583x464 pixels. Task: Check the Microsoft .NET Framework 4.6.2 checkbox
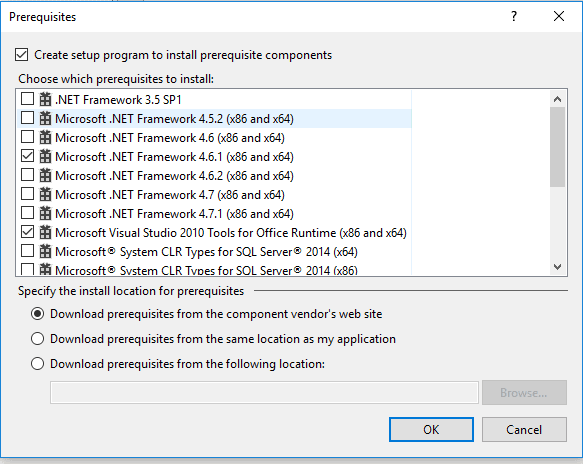click(28, 175)
